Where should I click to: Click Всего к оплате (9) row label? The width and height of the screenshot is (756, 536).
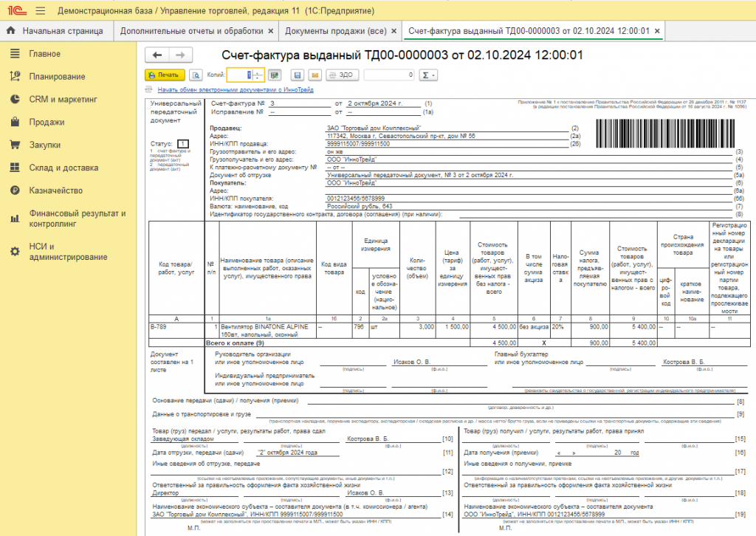tap(235, 343)
